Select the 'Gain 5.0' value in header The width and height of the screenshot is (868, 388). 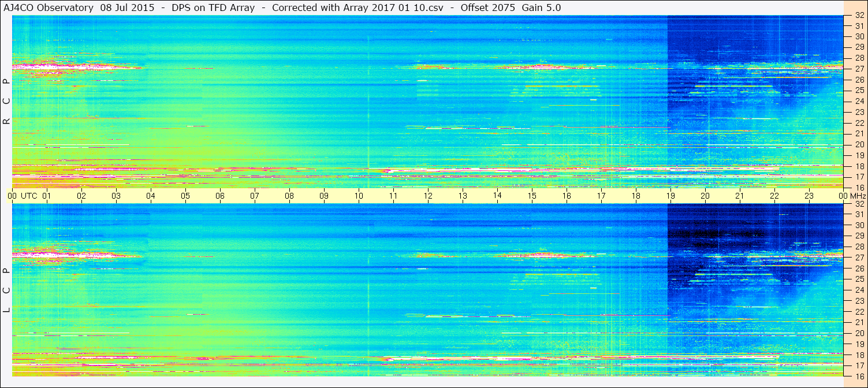pyautogui.click(x=541, y=8)
